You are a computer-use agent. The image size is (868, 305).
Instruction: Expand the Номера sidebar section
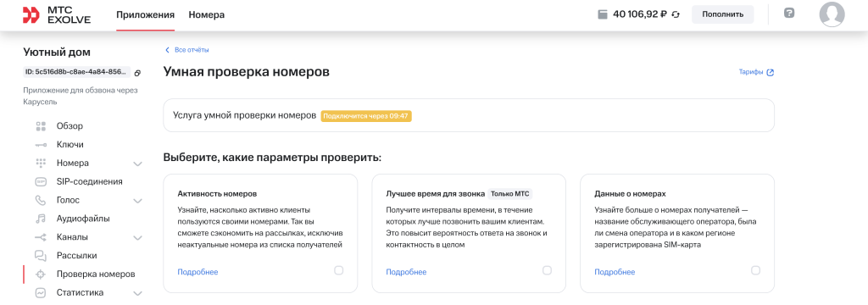click(x=138, y=164)
